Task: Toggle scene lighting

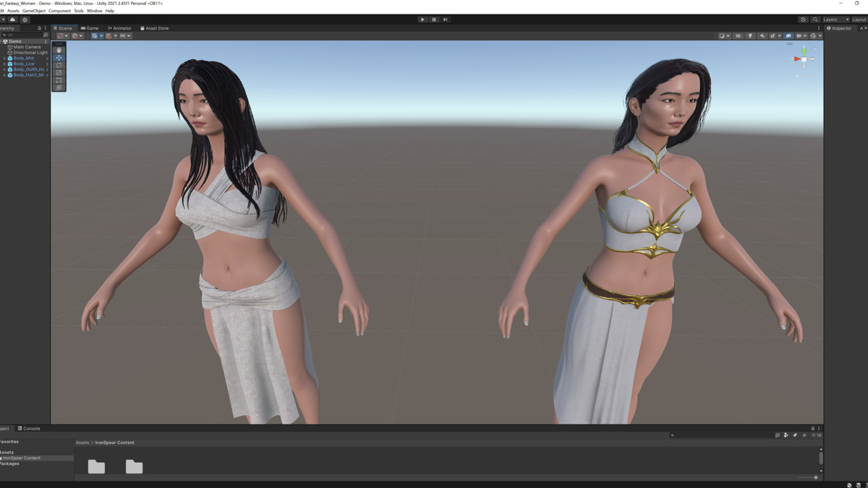Action: (x=750, y=35)
